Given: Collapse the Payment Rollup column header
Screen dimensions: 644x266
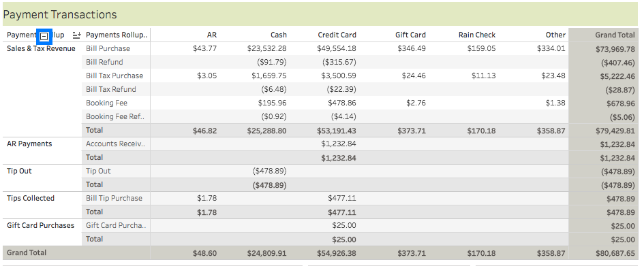Looking at the screenshot, I should (44, 37).
